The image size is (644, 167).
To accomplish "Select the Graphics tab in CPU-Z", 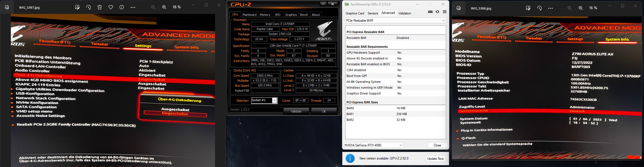I will 291,15.
